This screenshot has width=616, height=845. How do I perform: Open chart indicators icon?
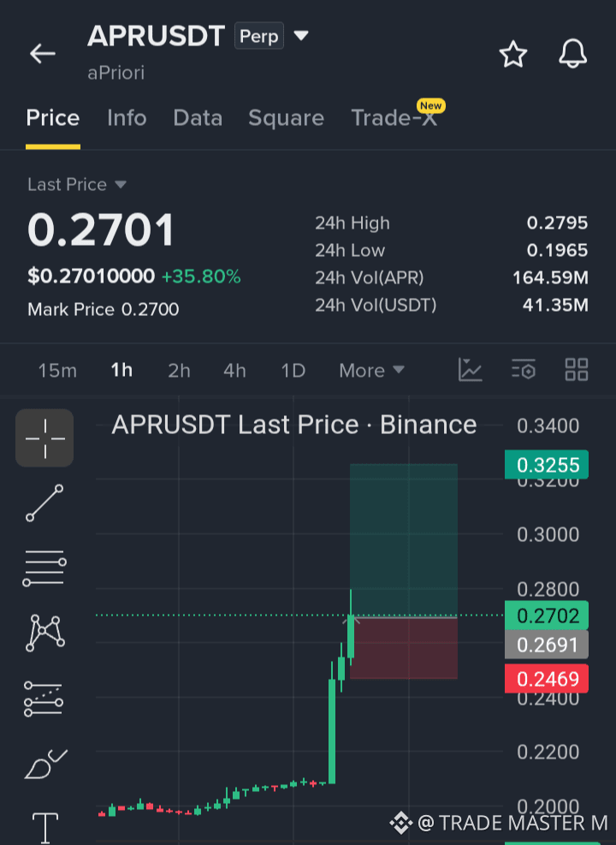coord(470,370)
